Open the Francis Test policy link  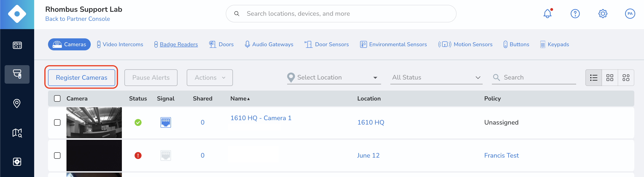[x=501, y=156]
